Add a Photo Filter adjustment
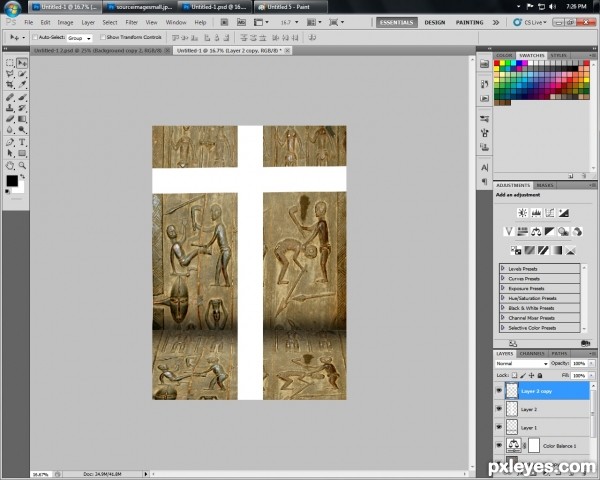 tap(563, 231)
